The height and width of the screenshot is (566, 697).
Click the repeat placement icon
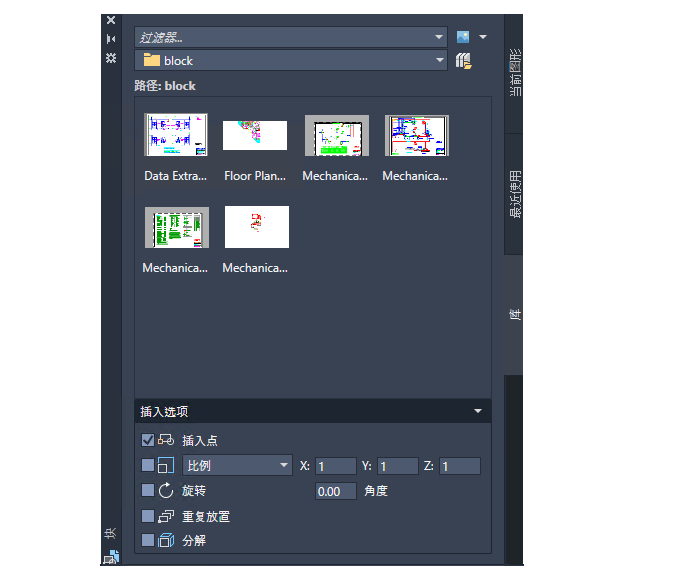[x=166, y=516]
